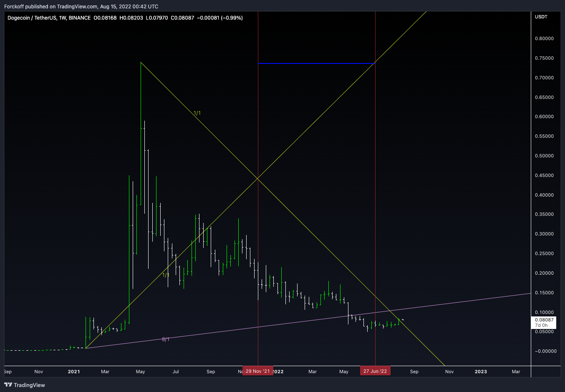Click the May 2021 time axis label
This screenshot has height=392, width=565.
tap(141, 372)
